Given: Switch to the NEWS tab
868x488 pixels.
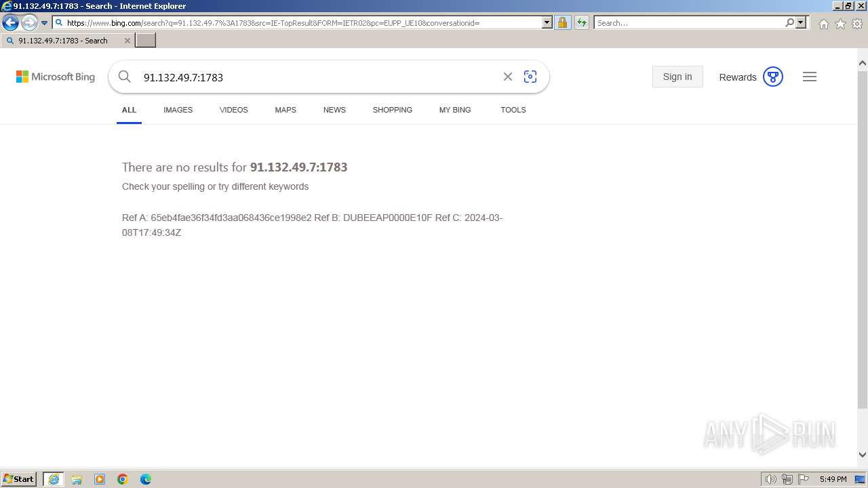Looking at the screenshot, I should (x=334, y=110).
